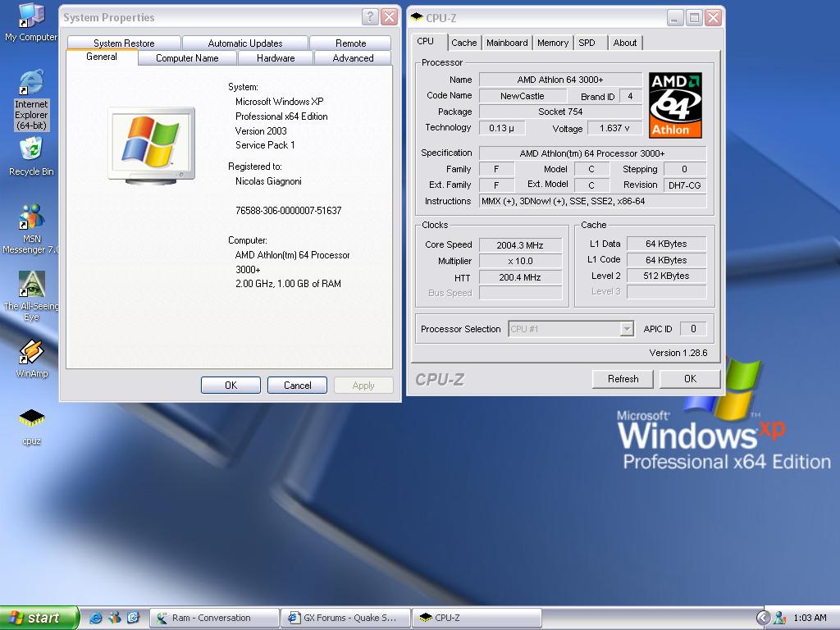Switch to Ram - Conversation taskbar window
Image resolution: width=840 pixels, height=630 pixels.
(214, 618)
